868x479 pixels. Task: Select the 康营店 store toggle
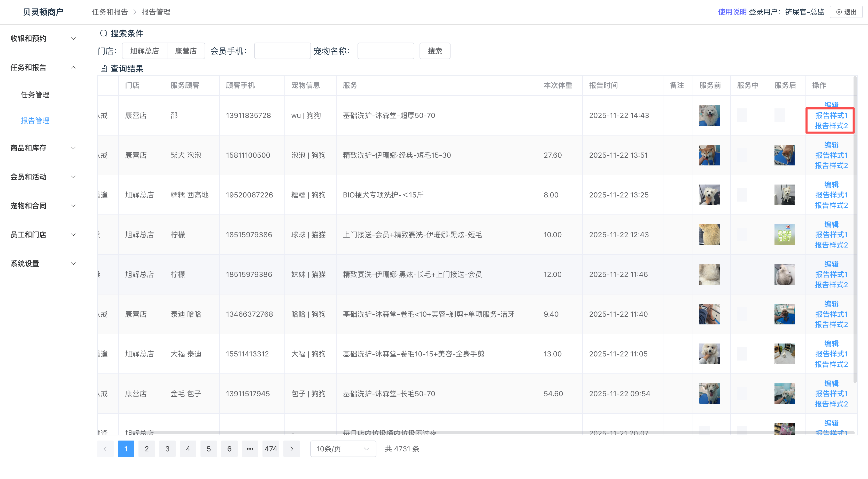tap(186, 51)
